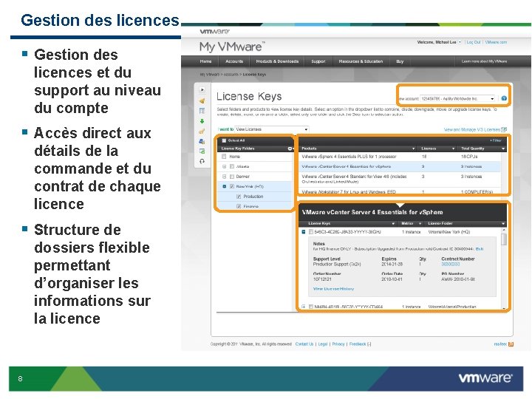Click the Privacy footer link

click(x=338, y=344)
